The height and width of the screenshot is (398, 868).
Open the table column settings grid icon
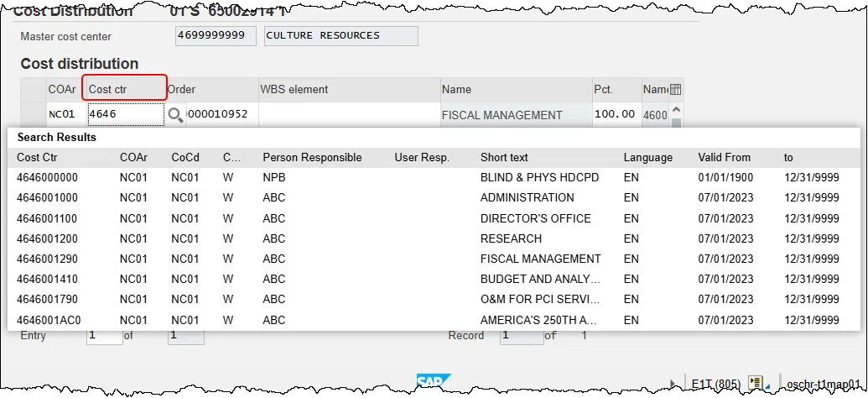coord(676,89)
